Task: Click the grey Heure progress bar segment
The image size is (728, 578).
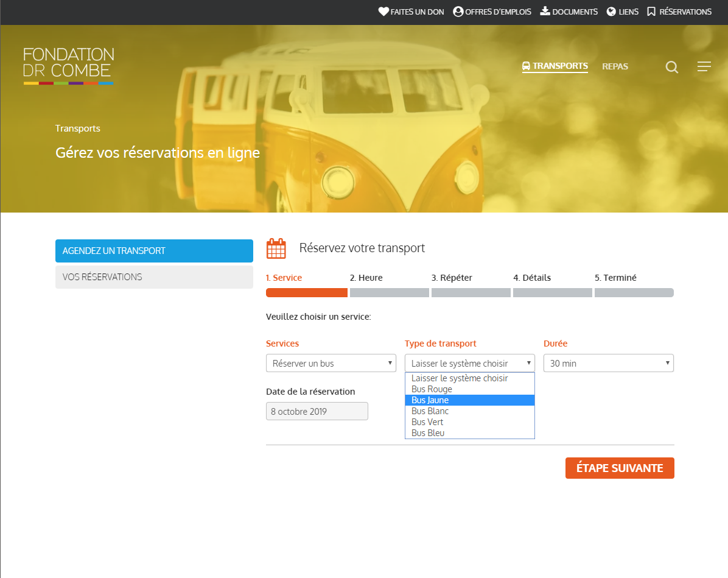Action: (390, 293)
